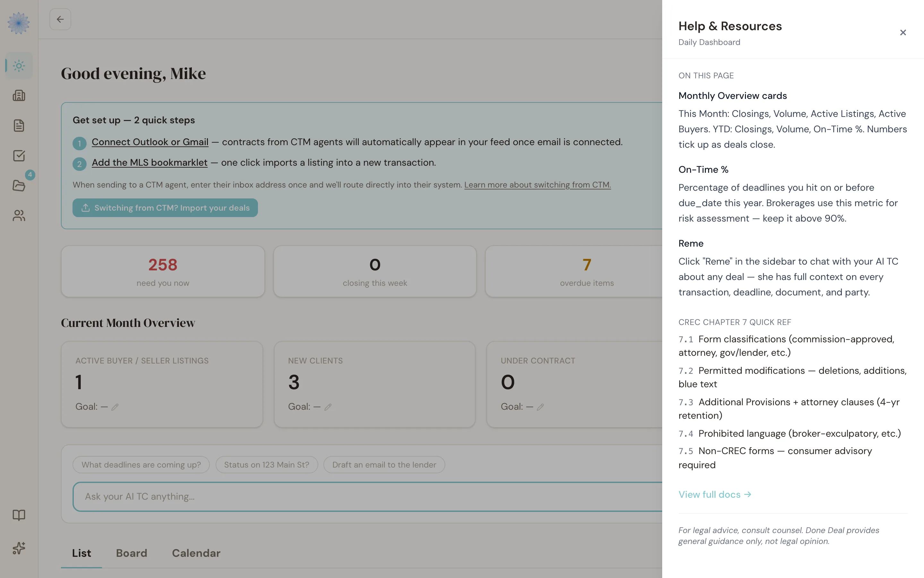Click 'Draft an email to the lender' suggestion
The width and height of the screenshot is (924, 578).
click(x=384, y=464)
